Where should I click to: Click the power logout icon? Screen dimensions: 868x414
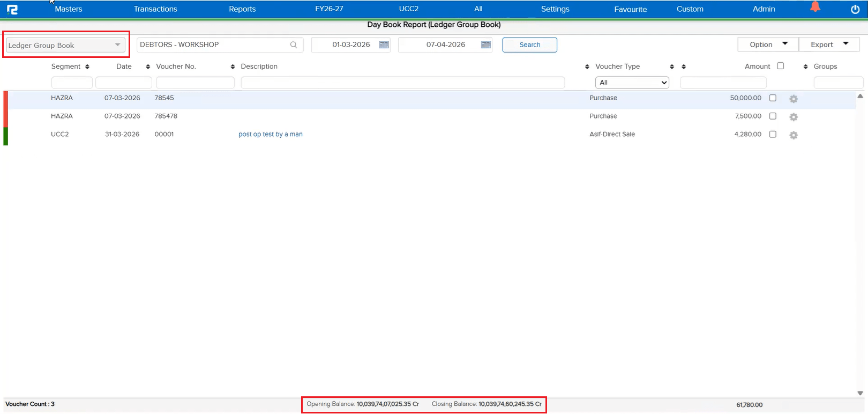(x=855, y=9)
